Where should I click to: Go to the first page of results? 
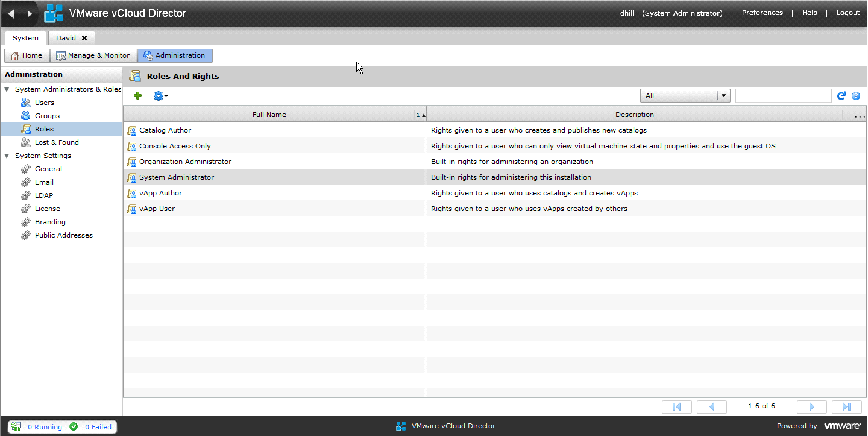click(x=677, y=407)
